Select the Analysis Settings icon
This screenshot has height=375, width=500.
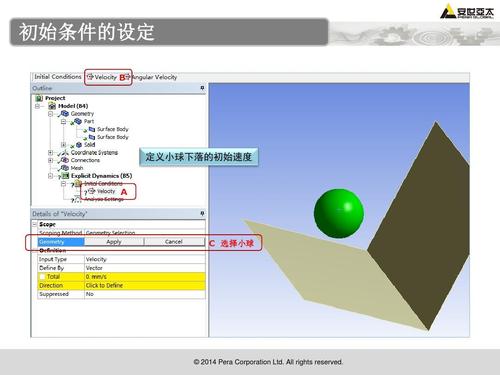[77, 199]
